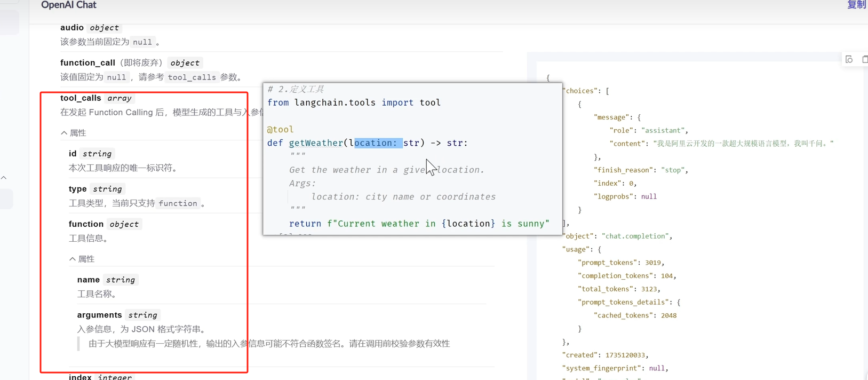Image resolution: width=868 pixels, height=380 pixels.
Task: Click the document-circle icon in code block toolbar
Action: click(x=849, y=59)
